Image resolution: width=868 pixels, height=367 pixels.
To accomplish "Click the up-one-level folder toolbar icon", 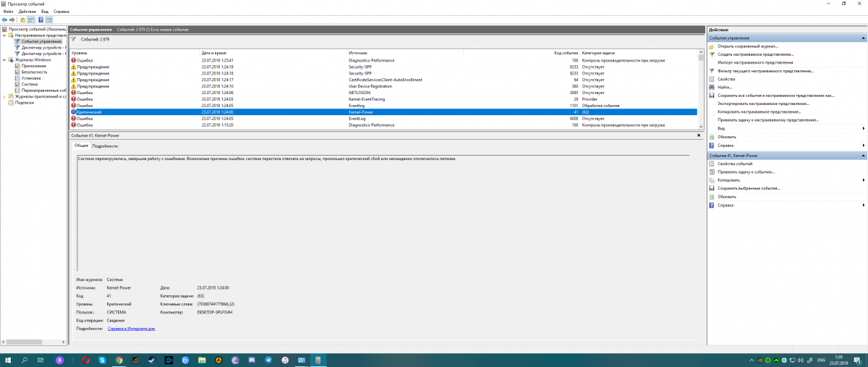I will click(22, 20).
